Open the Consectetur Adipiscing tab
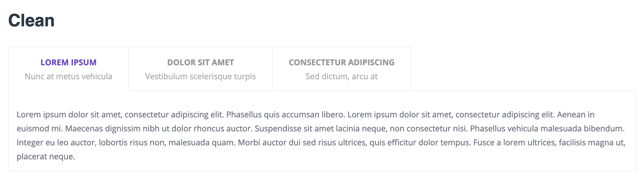Viewport: 644px width, 180px height. coord(342,69)
